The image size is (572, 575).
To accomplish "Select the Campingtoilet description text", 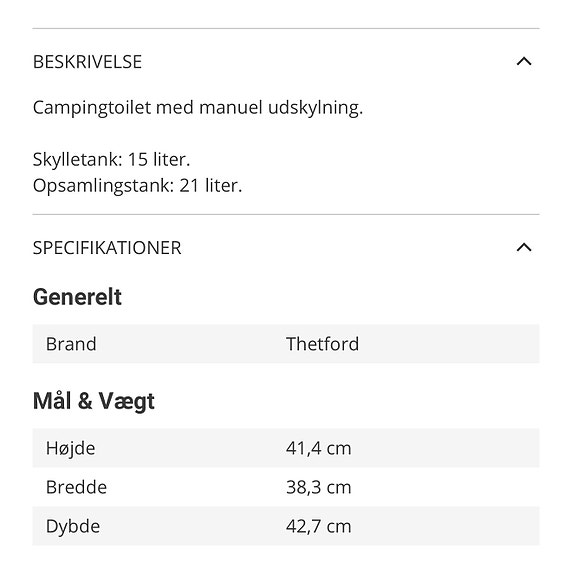I will click(x=198, y=108).
